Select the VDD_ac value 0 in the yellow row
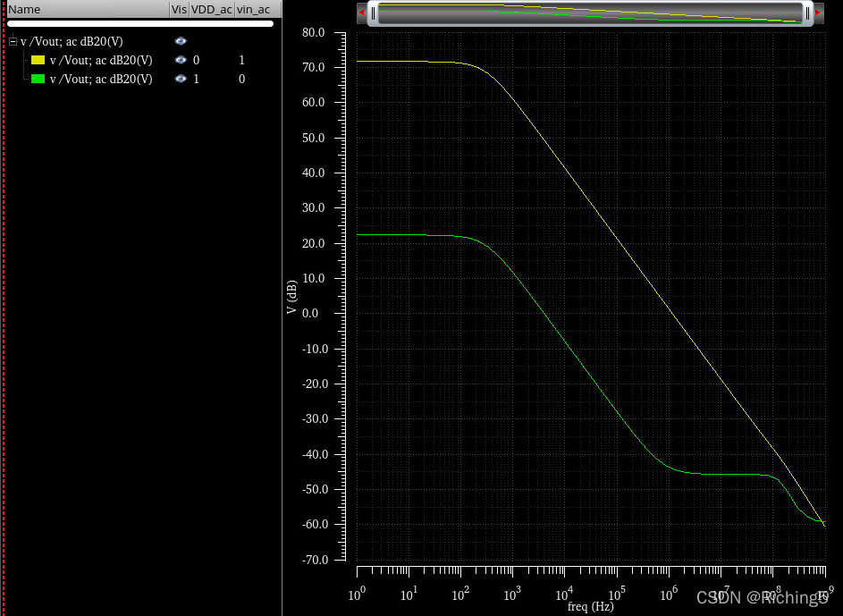The height and width of the screenshot is (616, 843). (x=197, y=60)
